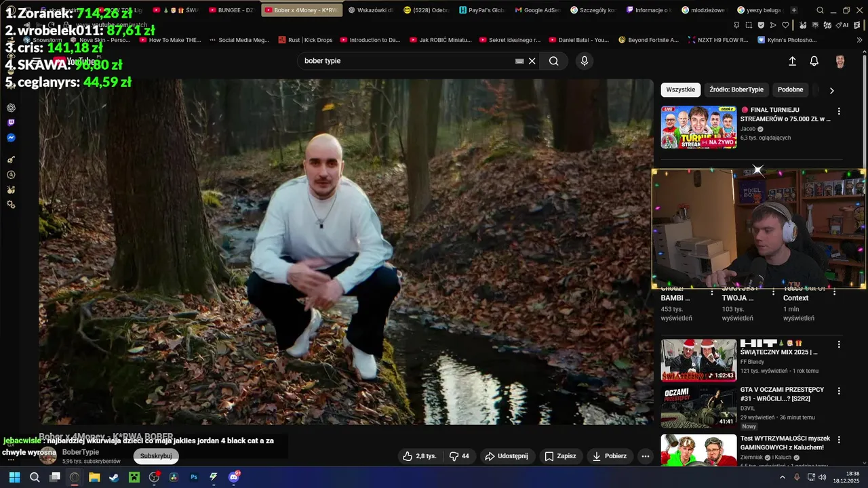Select the Źródło: BoberTypie filter chip

click(736, 89)
